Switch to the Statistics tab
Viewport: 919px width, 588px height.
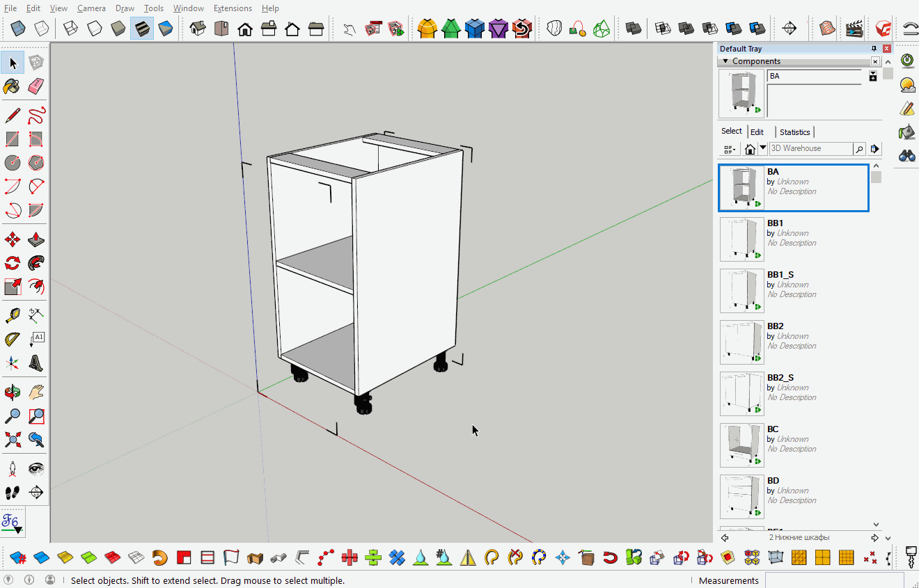(x=794, y=132)
